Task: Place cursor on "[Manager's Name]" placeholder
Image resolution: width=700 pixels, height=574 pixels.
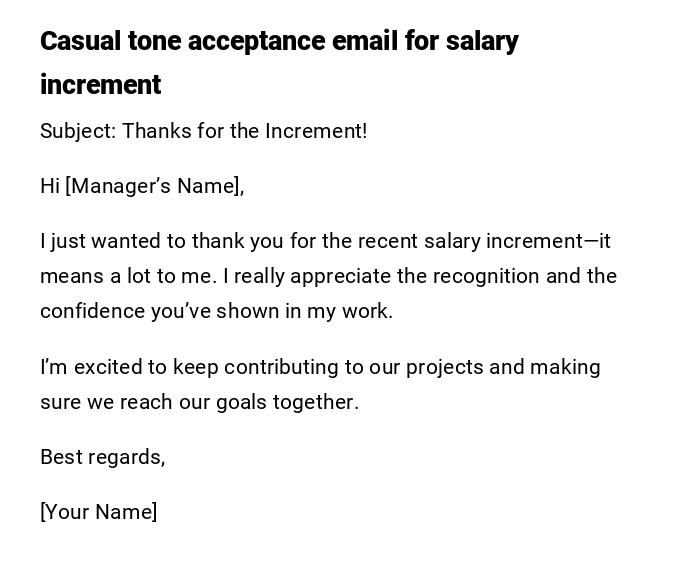Action: (154, 186)
